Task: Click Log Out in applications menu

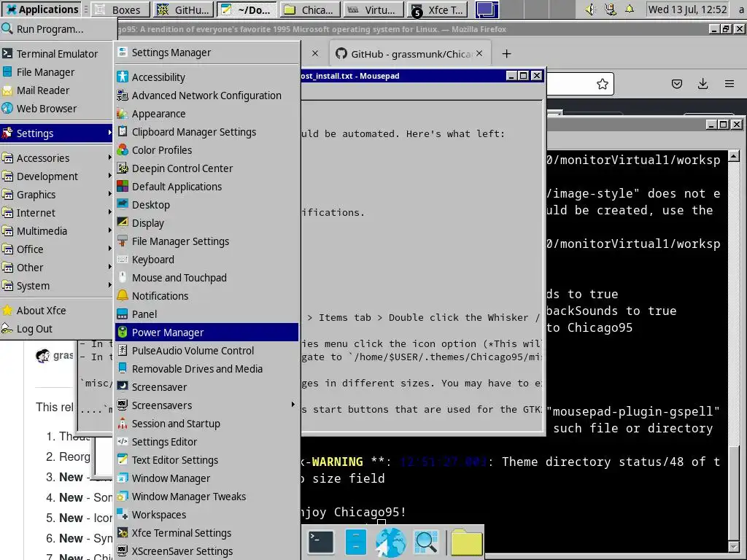Action: [57, 329]
